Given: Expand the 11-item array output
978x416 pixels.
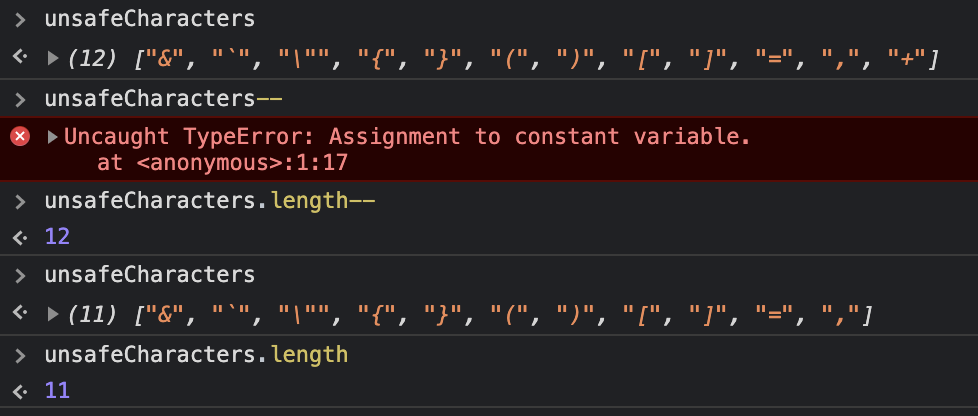Looking at the screenshot, I should (x=53, y=315).
